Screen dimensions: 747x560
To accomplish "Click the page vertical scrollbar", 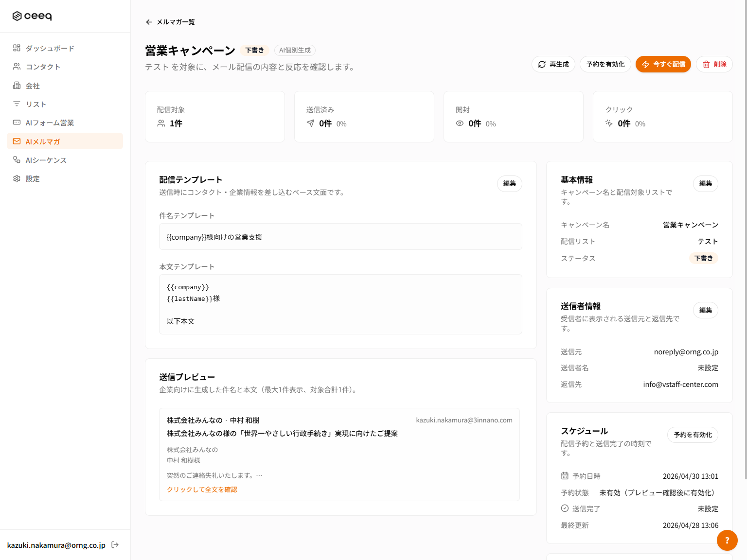I will [746, 240].
